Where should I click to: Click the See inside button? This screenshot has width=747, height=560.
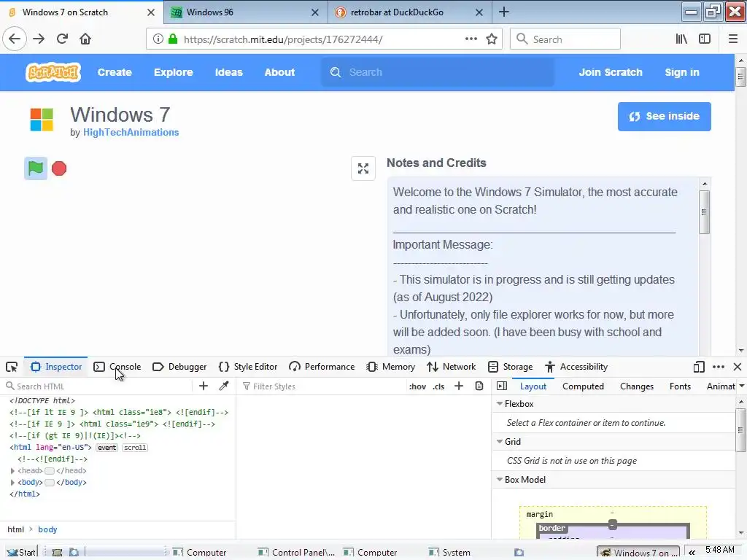click(664, 116)
